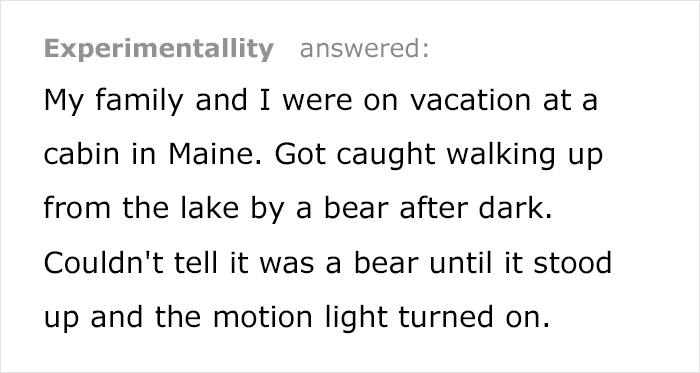
Task: Click the word 'Got' in the second line
Action: click(300, 154)
